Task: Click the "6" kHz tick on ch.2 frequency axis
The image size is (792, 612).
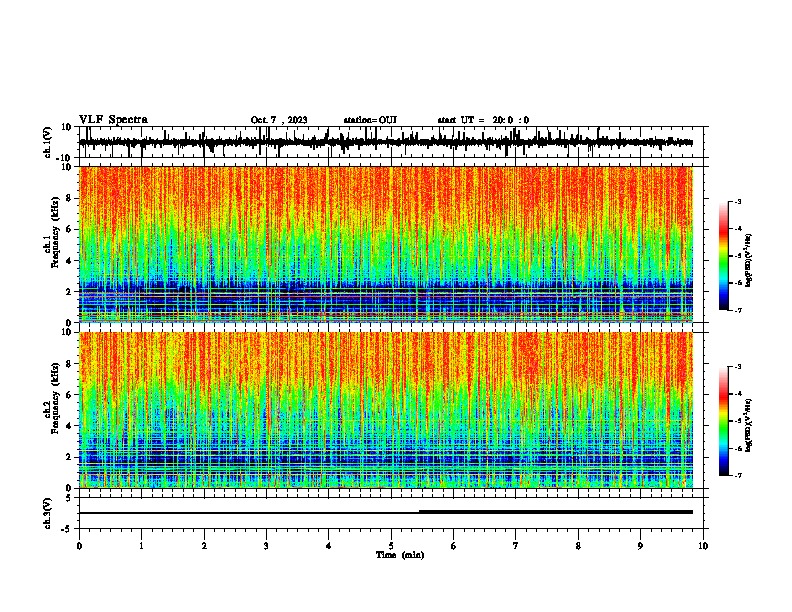Action: [x=69, y=395]
